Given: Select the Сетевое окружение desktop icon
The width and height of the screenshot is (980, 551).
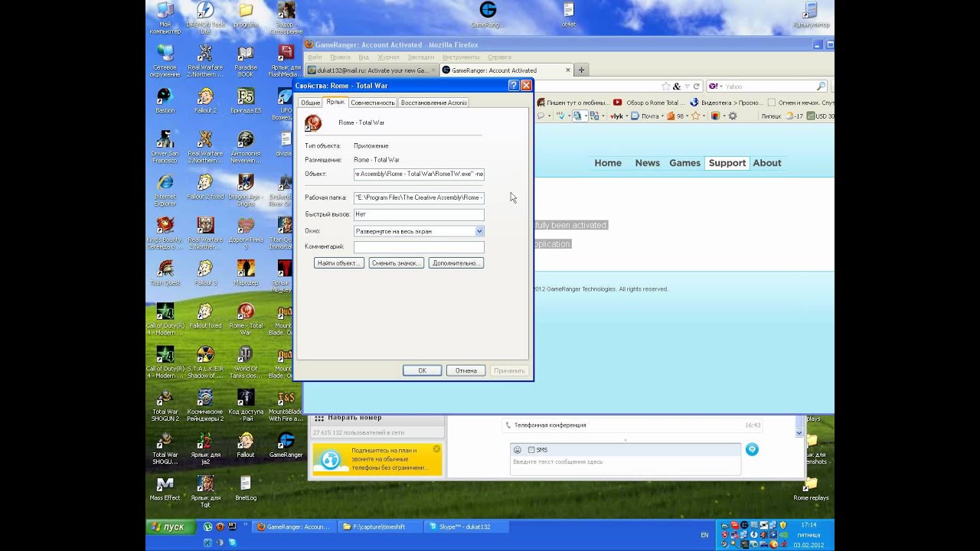Looking at the screenshot, I should point(165,60).
